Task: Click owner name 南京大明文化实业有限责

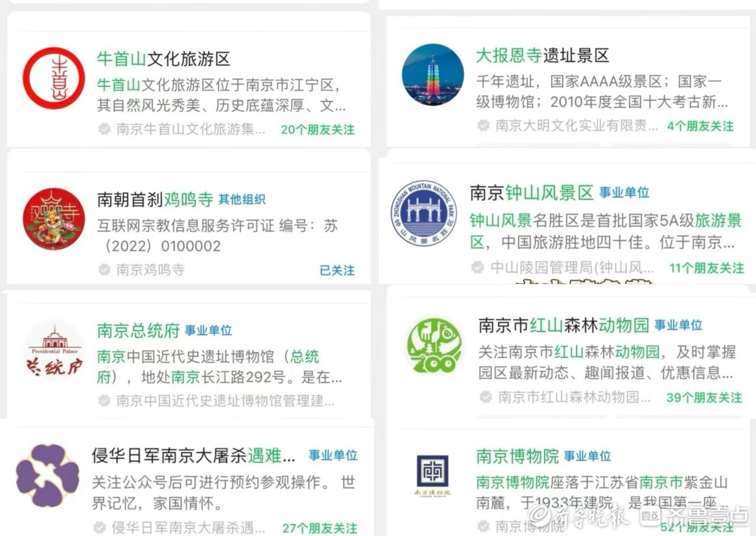Action: 576,126
